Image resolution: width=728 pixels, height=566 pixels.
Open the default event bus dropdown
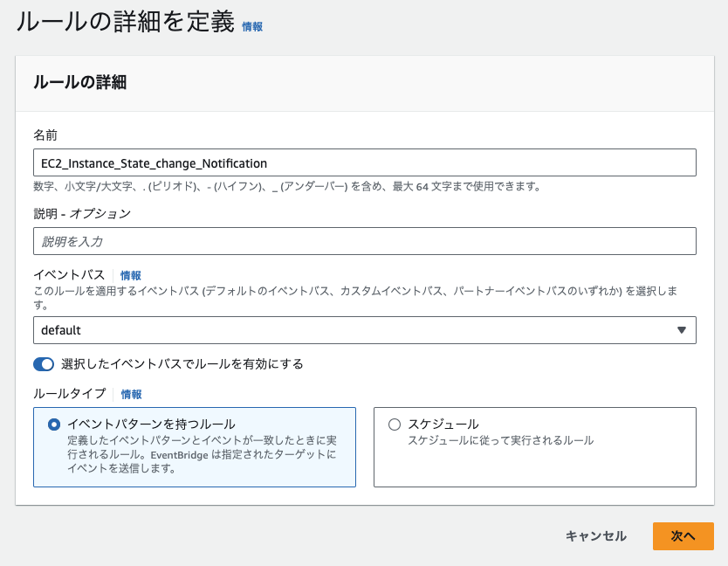pos(365,330)
